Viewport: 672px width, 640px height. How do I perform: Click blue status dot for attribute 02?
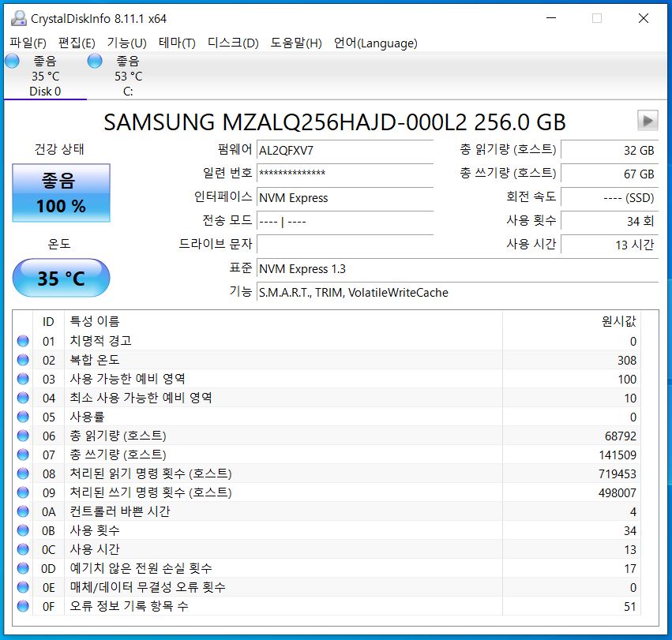click(23, 360)
